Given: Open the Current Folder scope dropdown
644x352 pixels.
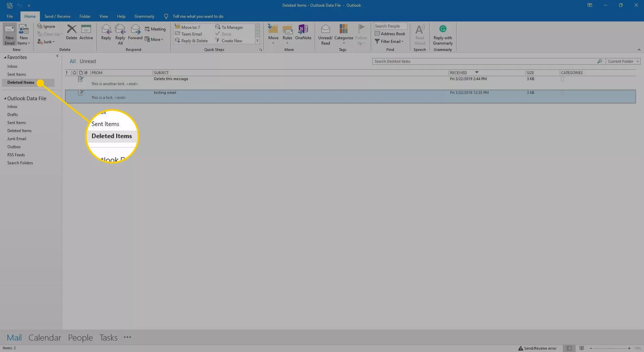Looking at the screenshot, I should (x=623, y=61).
